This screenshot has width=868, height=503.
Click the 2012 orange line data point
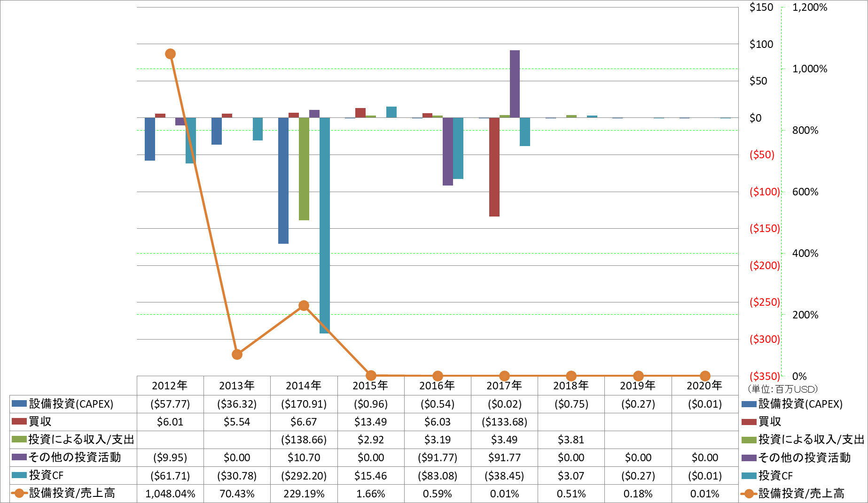click(x=171, y=54)
